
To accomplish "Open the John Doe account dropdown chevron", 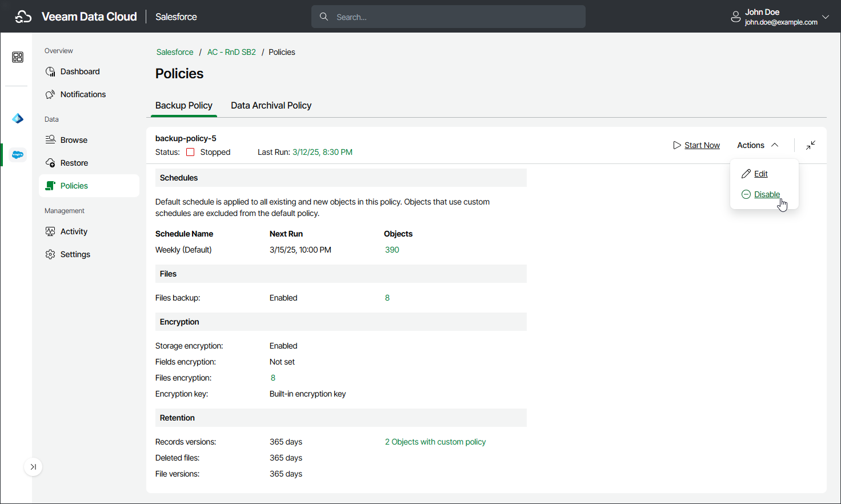I will click(x=825, y=17).
